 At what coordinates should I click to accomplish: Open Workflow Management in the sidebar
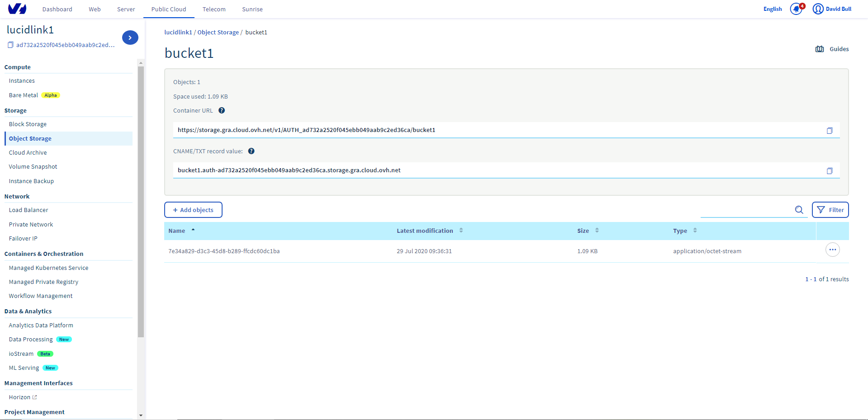tap(41, 296)
